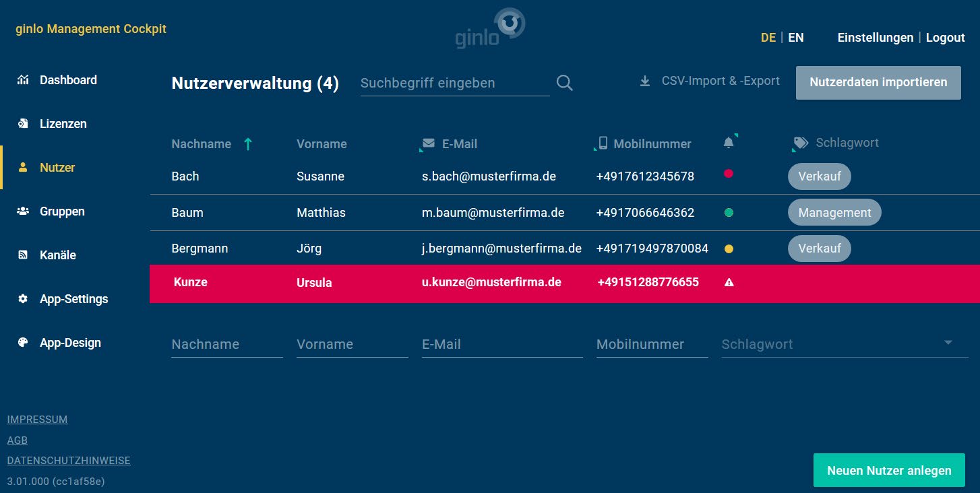The image size is (980, 493).
Task: Click phone number +4917066646362
Action: point(645,213)
